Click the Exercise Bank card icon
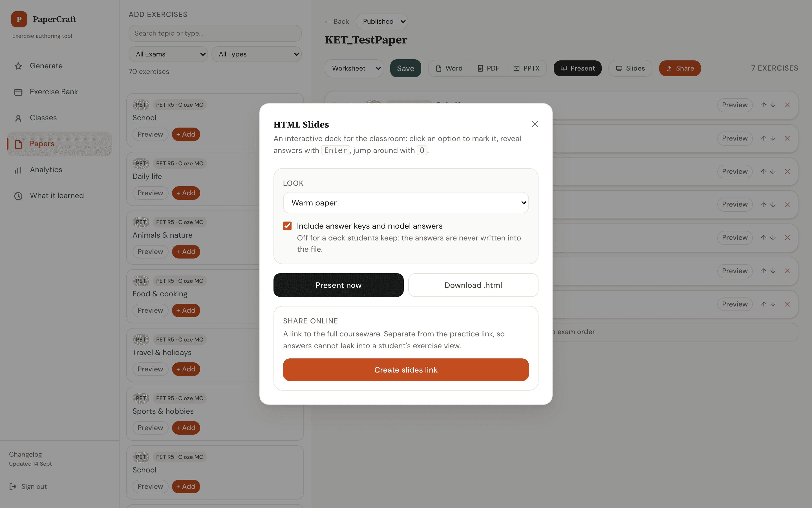812x508 pixels. click(18, 92)
